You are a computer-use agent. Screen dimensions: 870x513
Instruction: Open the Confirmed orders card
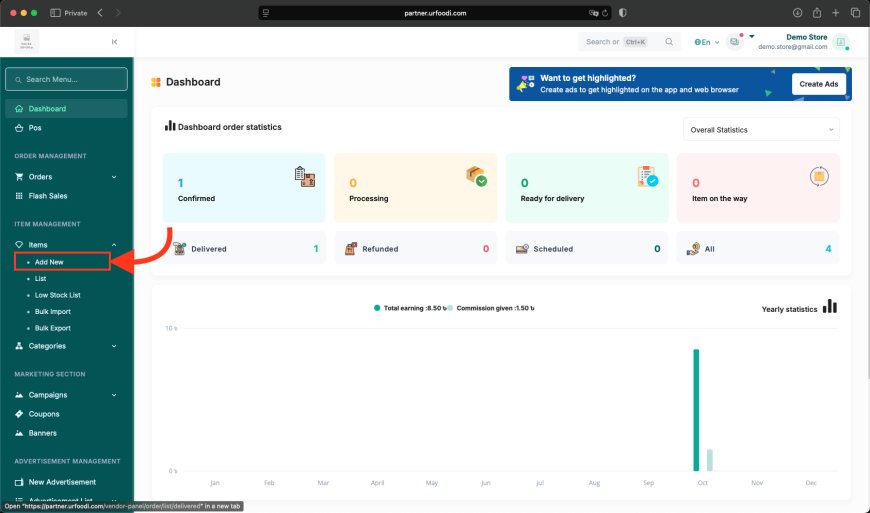(243, 188)
